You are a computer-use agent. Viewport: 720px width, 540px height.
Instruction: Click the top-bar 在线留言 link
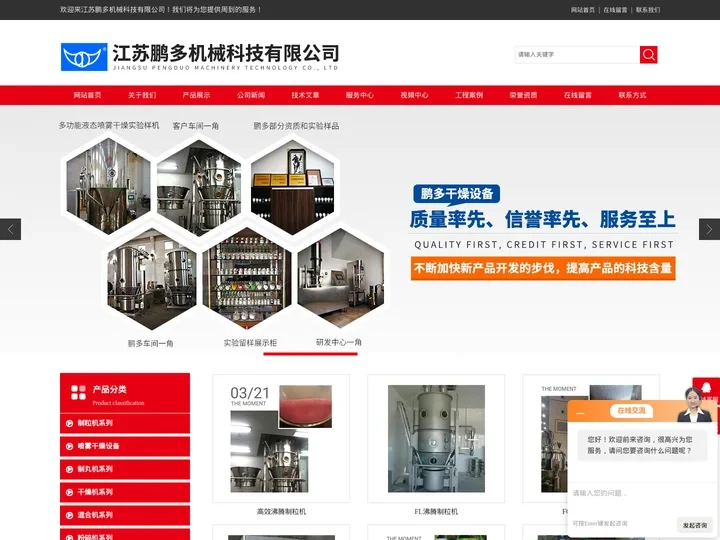615,10
